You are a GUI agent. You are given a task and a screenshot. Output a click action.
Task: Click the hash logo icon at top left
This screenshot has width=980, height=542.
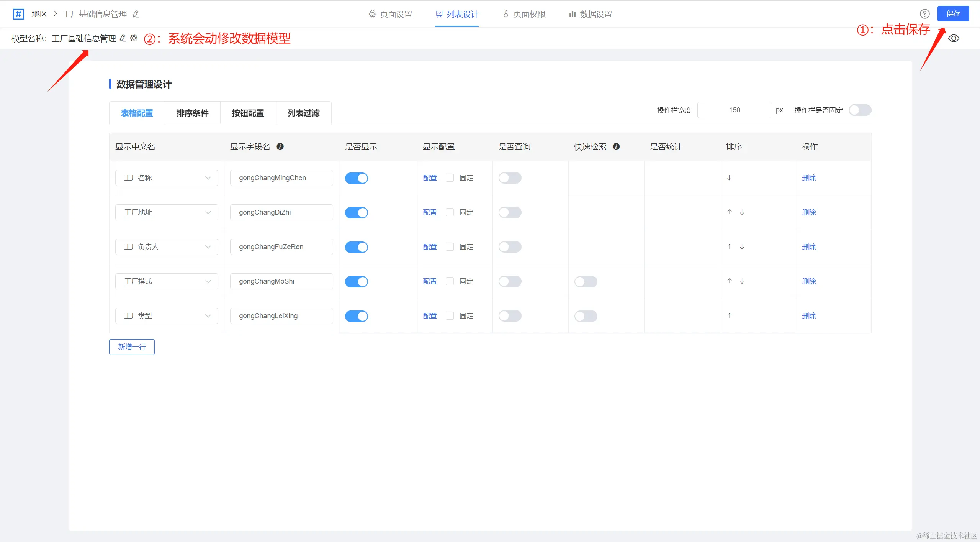coord(18,14)
